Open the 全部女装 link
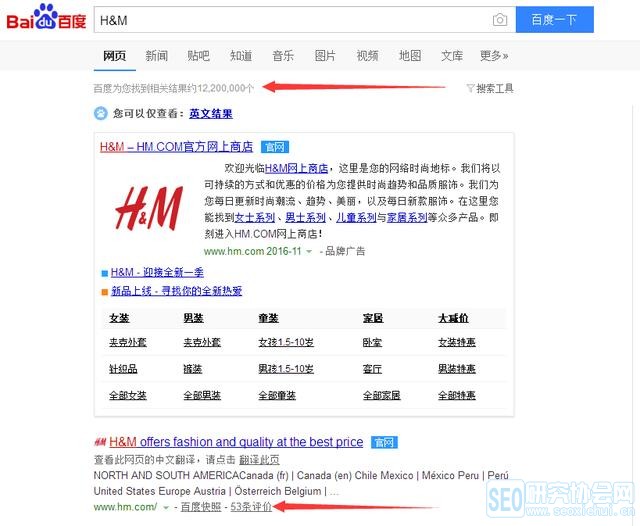 128,395
